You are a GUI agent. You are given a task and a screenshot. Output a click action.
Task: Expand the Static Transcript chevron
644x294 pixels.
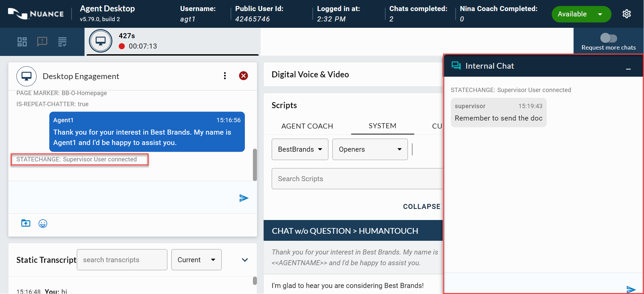(x=245, y=260)
